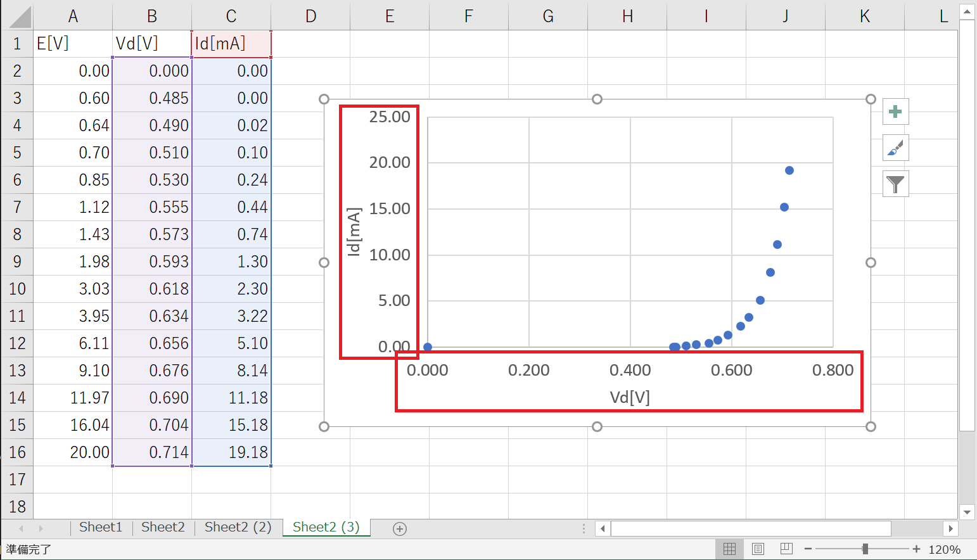Select the Id[mA] vertical axis title
Screen dimensions: 977x560
pos(354,232)
